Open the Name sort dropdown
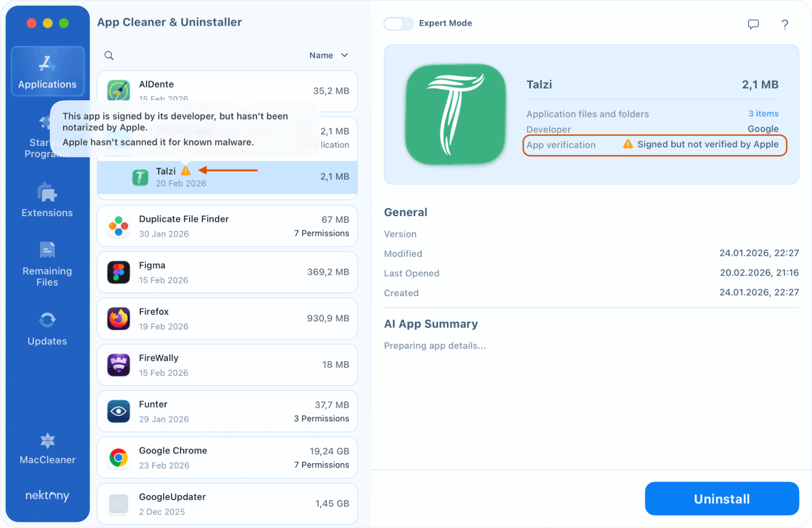 [329, 55]
